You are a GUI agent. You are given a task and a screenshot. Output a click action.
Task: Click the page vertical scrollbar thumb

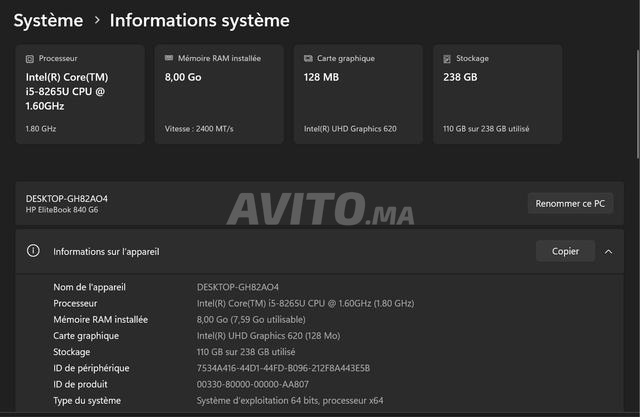point(638,104)
